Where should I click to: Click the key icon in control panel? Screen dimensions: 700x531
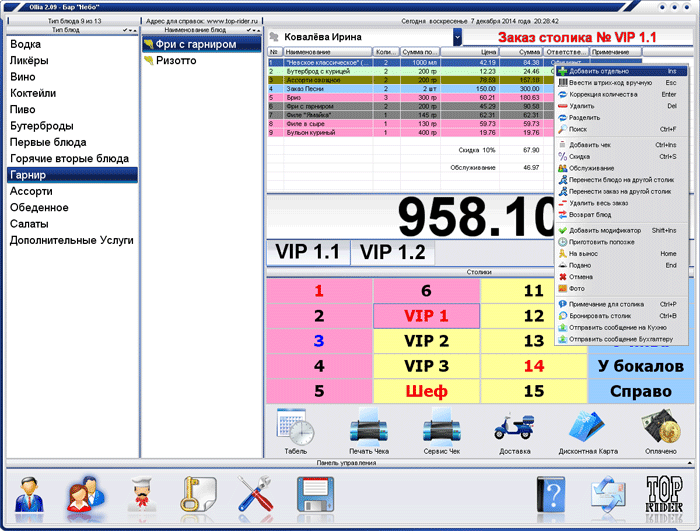click(x=195, y=497)
